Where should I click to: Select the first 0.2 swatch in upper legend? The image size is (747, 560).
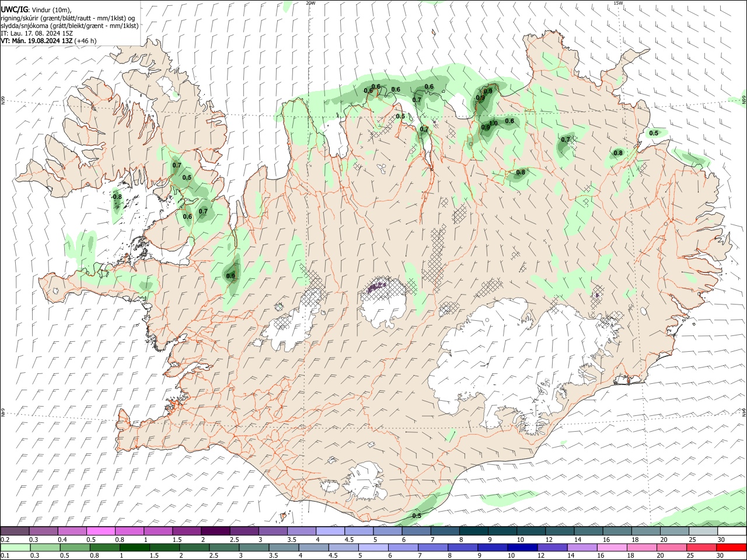[x=15, y=531]
